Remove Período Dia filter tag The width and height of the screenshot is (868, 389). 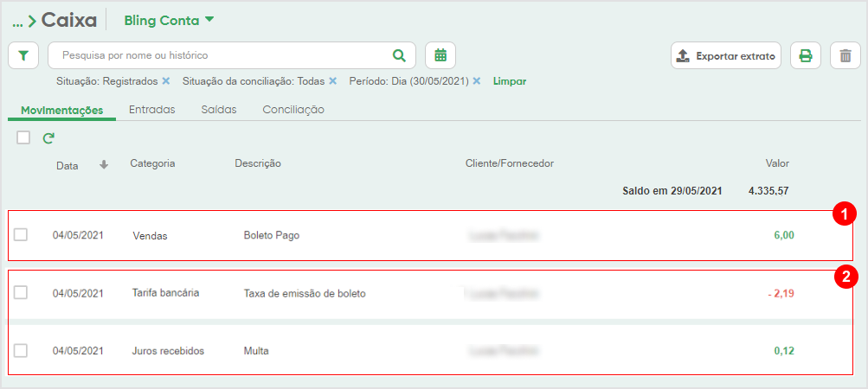tap(477, 81)
